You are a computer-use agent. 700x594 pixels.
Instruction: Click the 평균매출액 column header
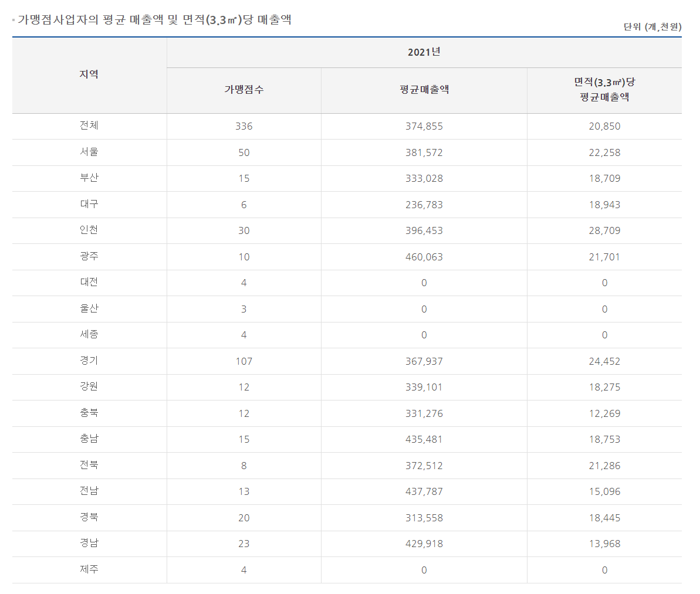(x=424, y=90)
